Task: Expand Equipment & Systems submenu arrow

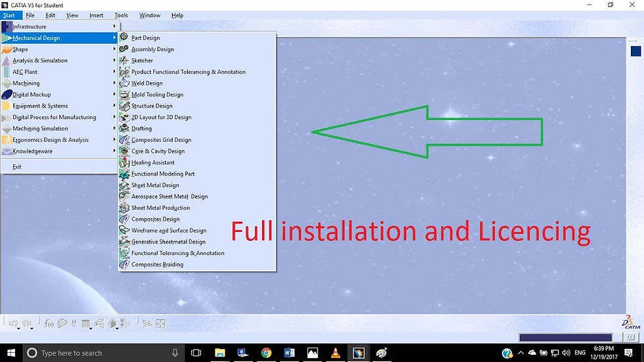Action: click(x=114, y=106)
